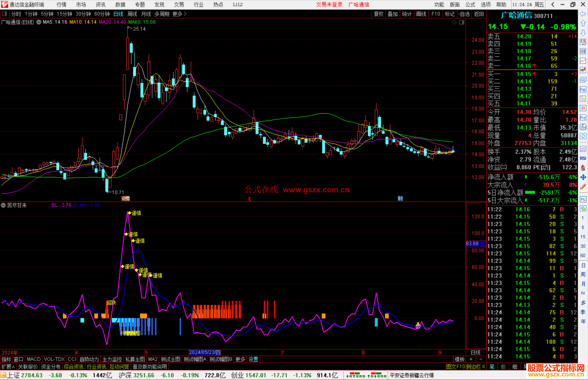Image resolution: width=588 pixels, height=380 pixels.
Task: Expand the 扩展 panel at bottom left
Action: pyautogui.click(x=8, y=367)
